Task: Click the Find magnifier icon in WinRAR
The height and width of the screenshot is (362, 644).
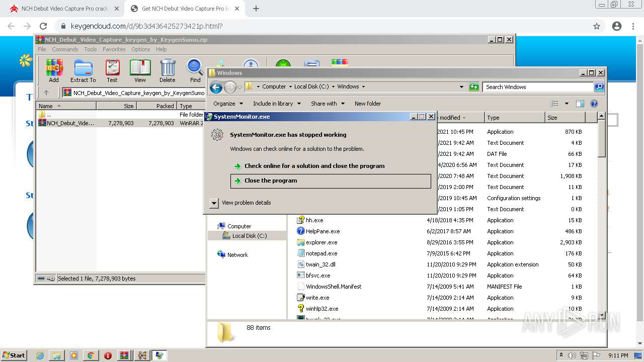Action: pyautogui.click(x=195, y=71)
